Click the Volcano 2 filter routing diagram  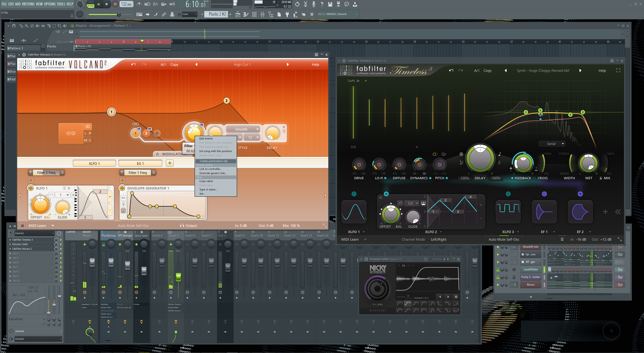pyautogui.click(x=71, y=133)
